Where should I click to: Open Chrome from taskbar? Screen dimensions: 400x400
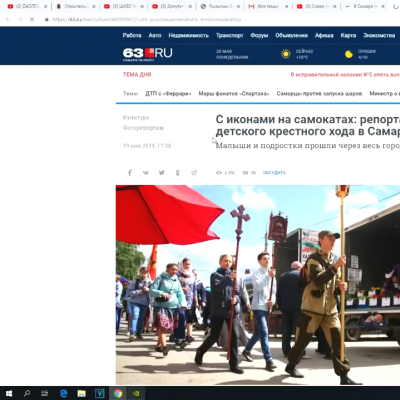tap(118, 394)
